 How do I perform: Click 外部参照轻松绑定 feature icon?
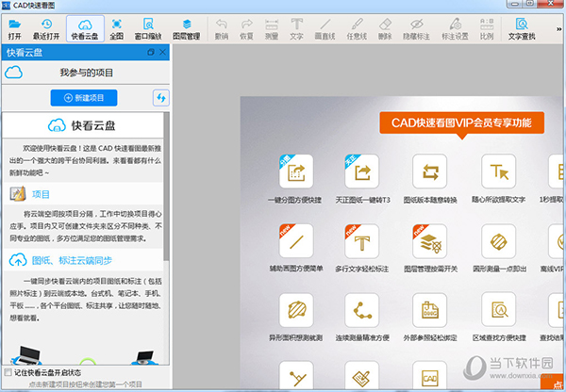(x=429, y=310)
